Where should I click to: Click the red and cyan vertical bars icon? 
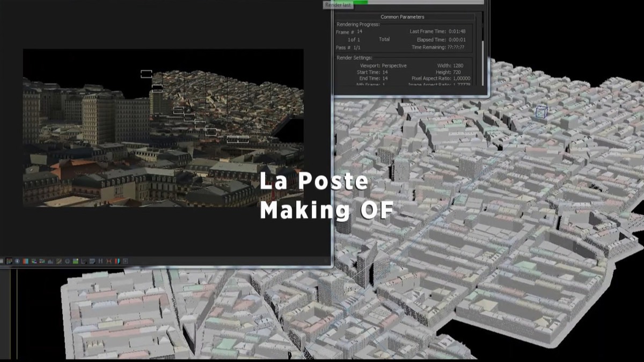[118, 261]
